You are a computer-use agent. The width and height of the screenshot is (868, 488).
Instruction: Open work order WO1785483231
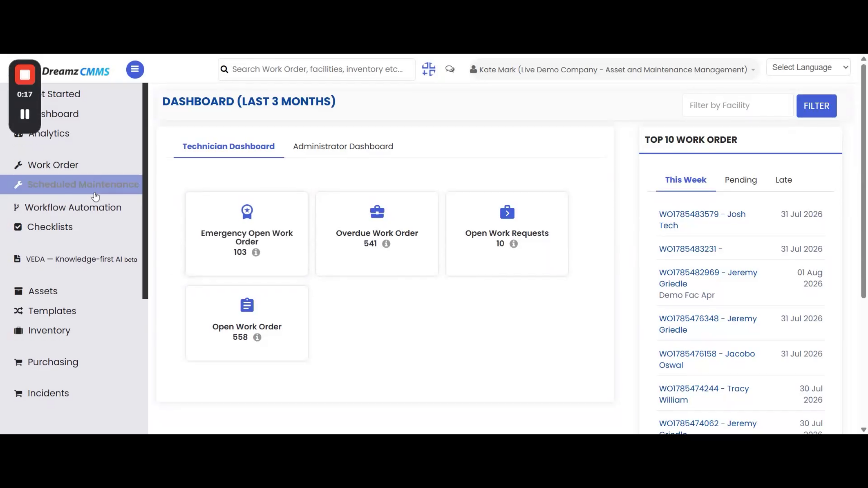[690, 249]
